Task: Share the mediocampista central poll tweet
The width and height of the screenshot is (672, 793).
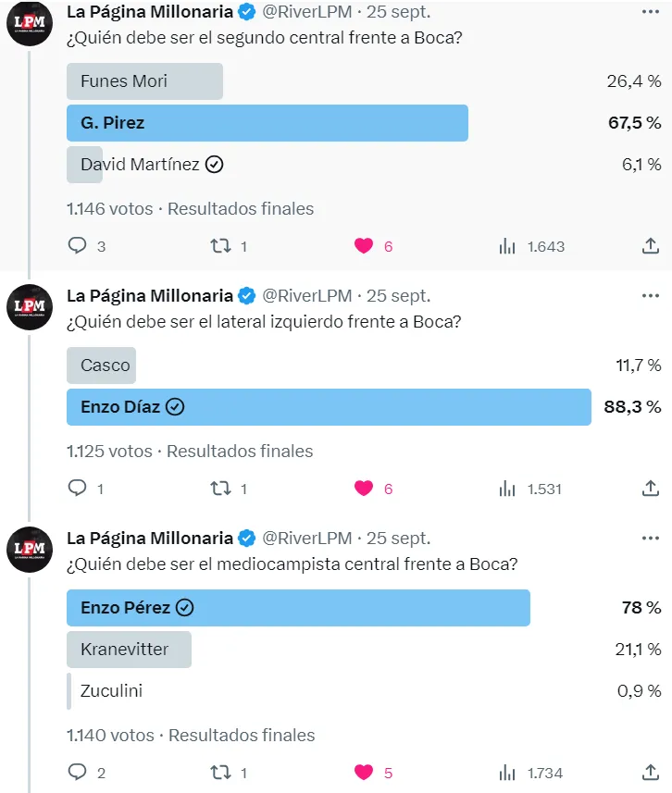Action: click(x=650, y=772)
